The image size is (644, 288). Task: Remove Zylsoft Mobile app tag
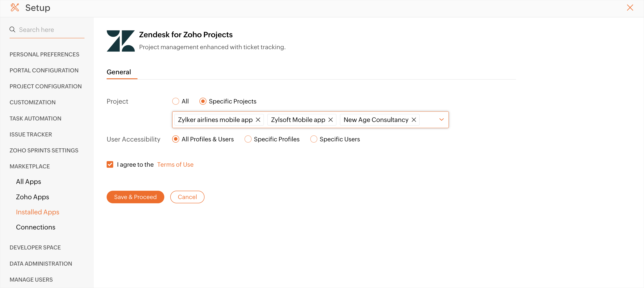pyautogui.click(x=331, y=120)
